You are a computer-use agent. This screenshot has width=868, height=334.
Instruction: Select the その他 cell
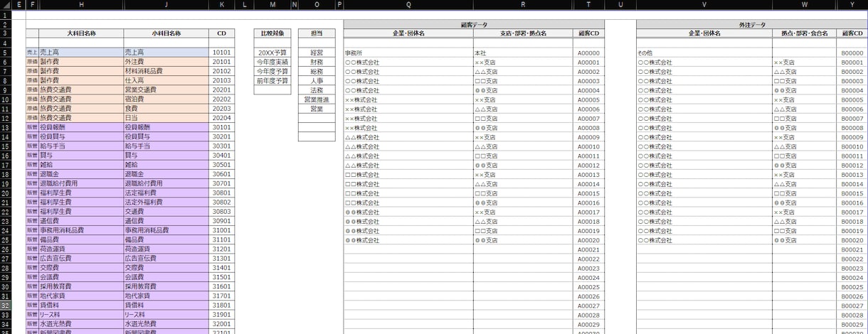click(704, 53)
